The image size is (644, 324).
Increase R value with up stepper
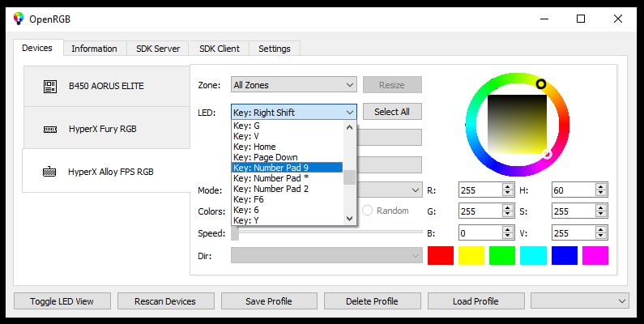click(508, 187)
